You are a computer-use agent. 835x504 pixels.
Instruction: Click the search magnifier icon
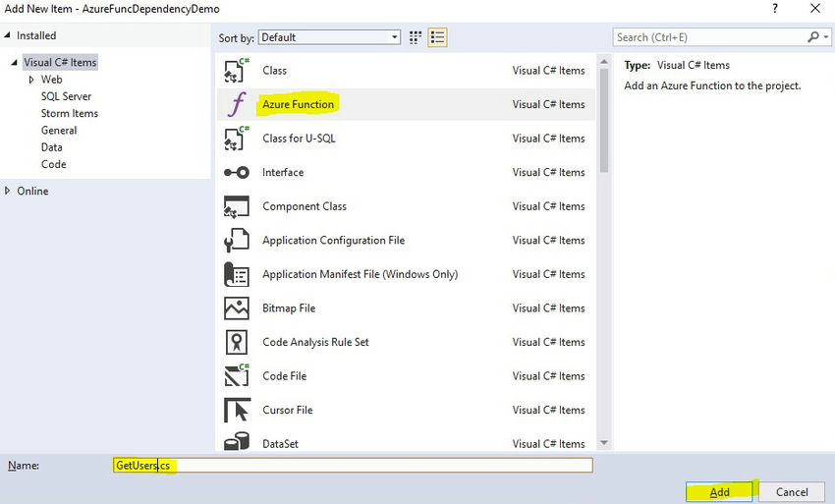(x=813, y=37)
